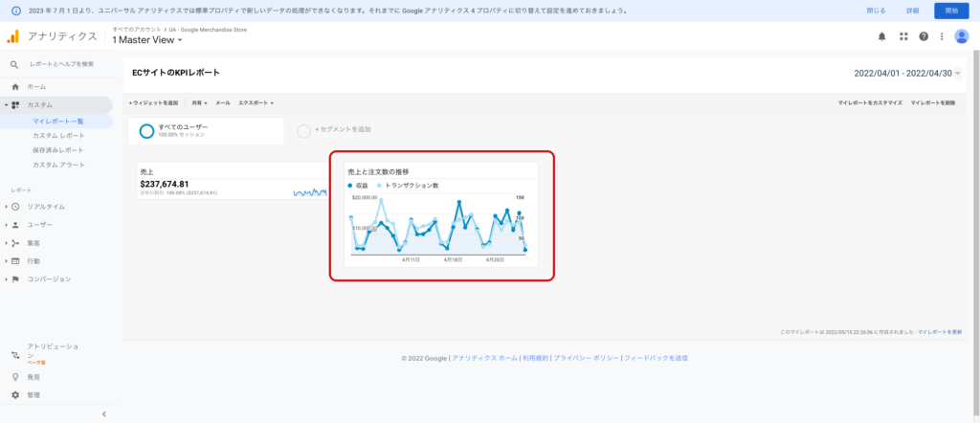The image size is (980, 423).
Task: Open the 共有 dropdown menu
Action: tap(200, 102)
